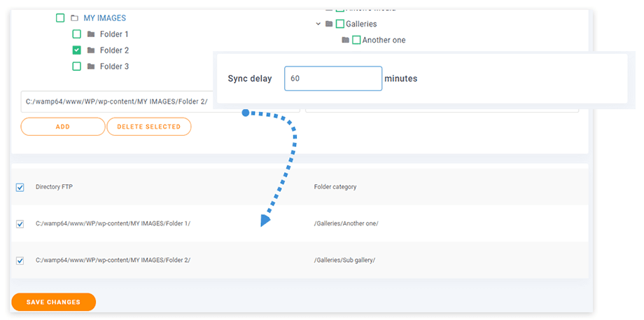The width and height of the screenshot is (644, 320).
Task: Click the Folder 1 folder icon
Action: 91,34
